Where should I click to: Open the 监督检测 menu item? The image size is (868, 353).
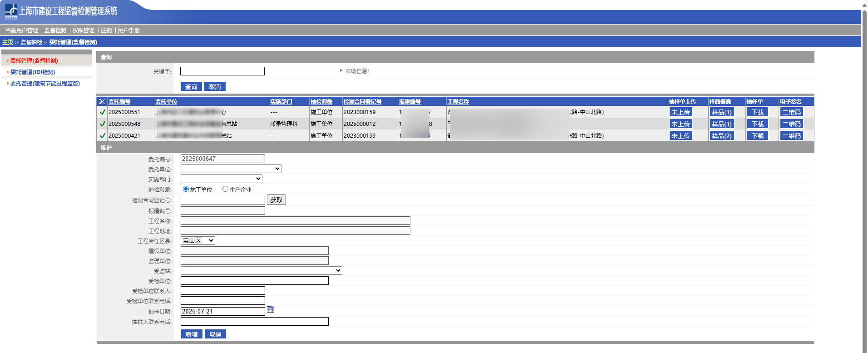coord(55,30)
